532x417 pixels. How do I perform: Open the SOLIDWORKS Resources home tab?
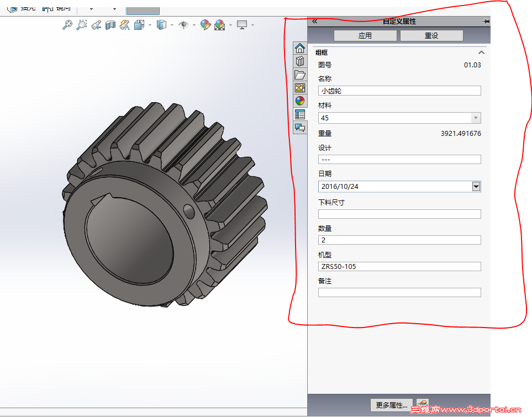click(x=300, y=48)
